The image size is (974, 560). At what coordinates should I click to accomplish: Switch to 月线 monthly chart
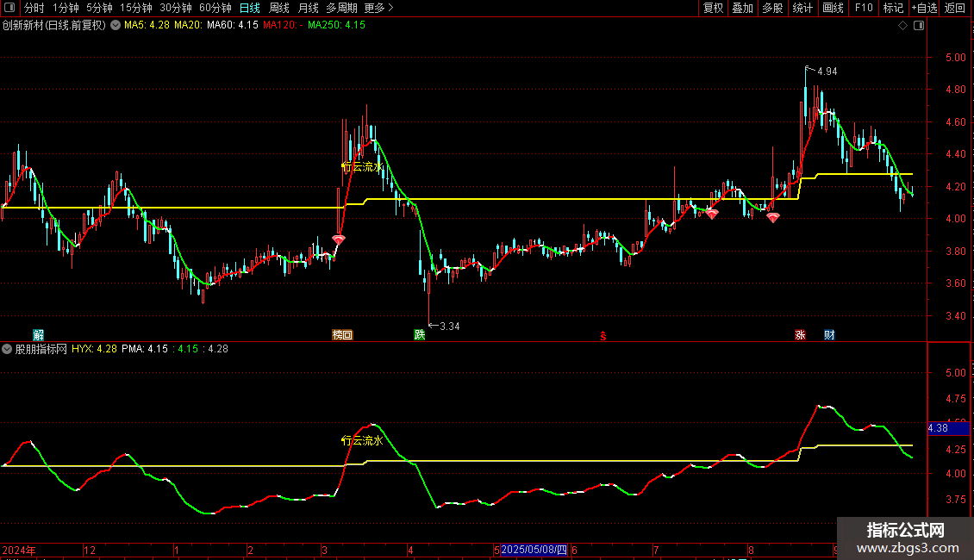pos(308,8)
